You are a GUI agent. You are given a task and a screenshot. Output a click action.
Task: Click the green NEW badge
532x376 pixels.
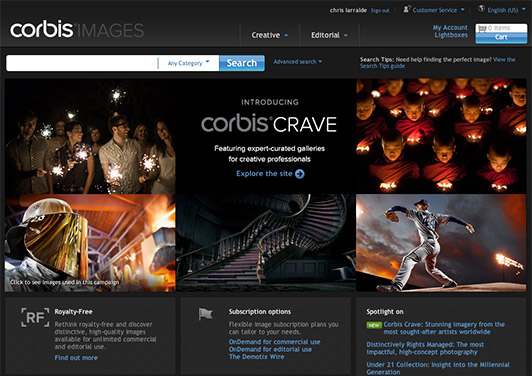click(x=374, y=325)
